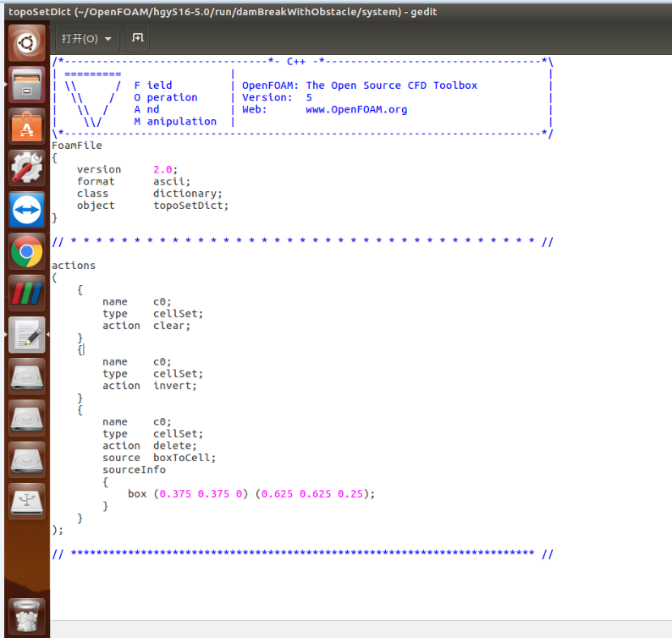Place cursor at the box coordinates line
Image resolution: width=672 pixels, height=638 pixels.
[x=251, y=494]
